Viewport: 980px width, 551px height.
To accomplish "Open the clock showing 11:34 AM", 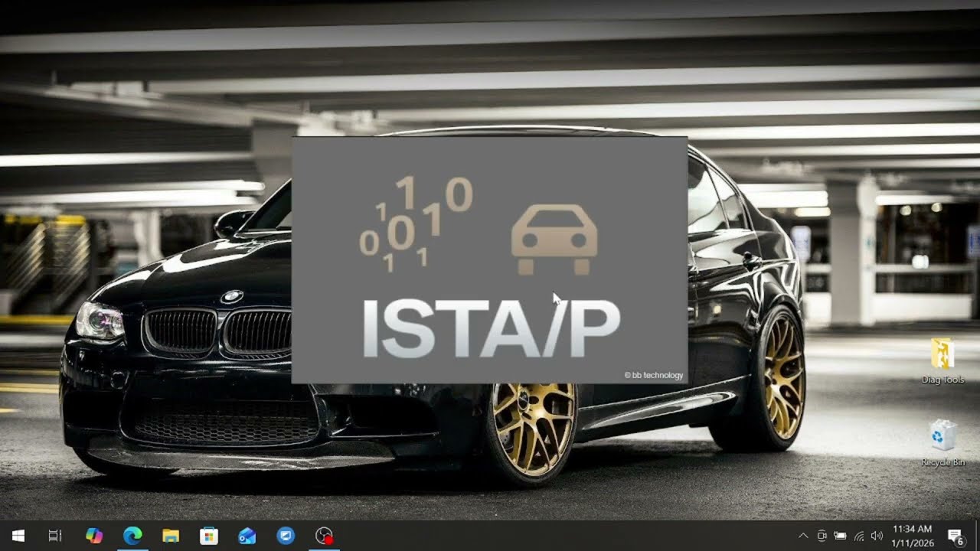I will tap(913, 536).
